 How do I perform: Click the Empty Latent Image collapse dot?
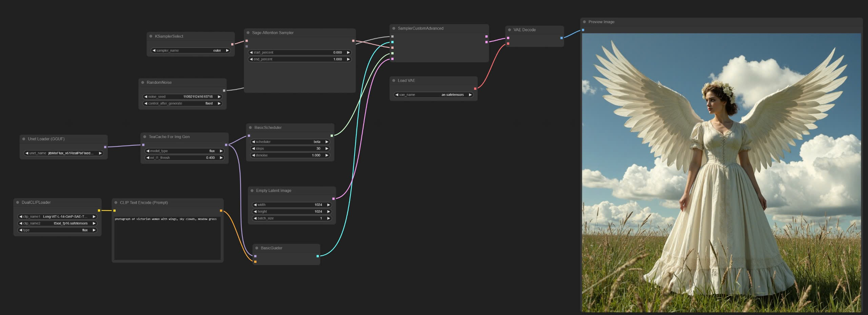[x=252, y=191]
